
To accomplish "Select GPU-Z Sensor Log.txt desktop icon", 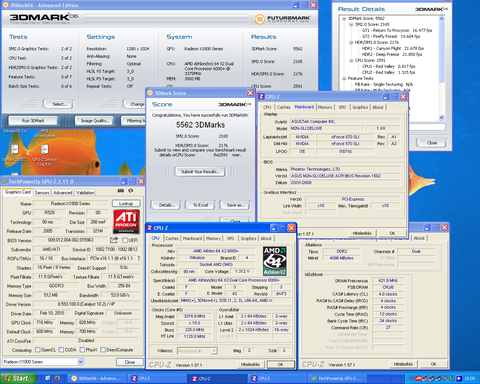I will (45, 155).
